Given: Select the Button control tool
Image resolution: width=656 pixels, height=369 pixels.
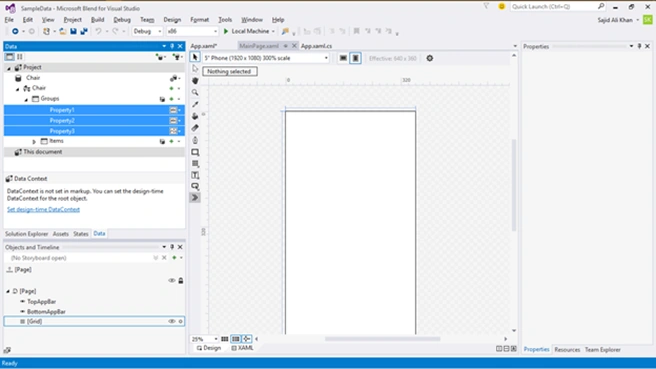Looking at the screenshot, I should 195,186.
